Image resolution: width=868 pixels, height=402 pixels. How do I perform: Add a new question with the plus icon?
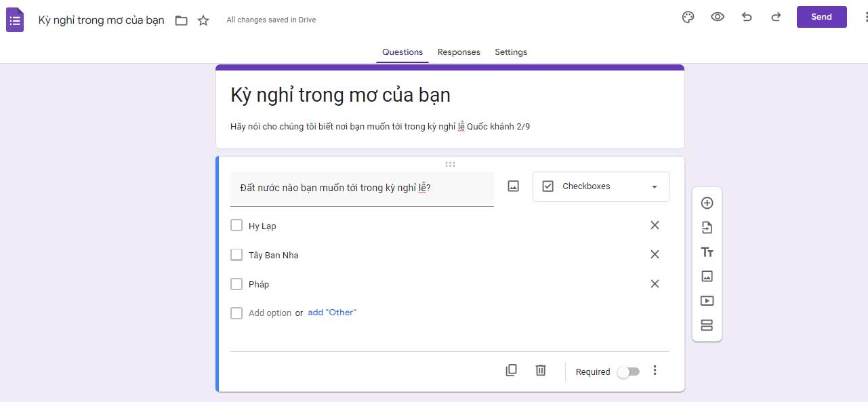[707, 202]
